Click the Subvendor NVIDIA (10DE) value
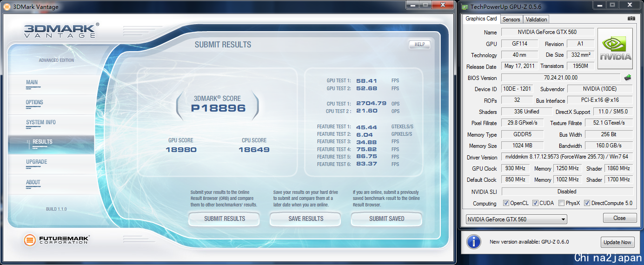The image size is (644, 265). (600, 89)
